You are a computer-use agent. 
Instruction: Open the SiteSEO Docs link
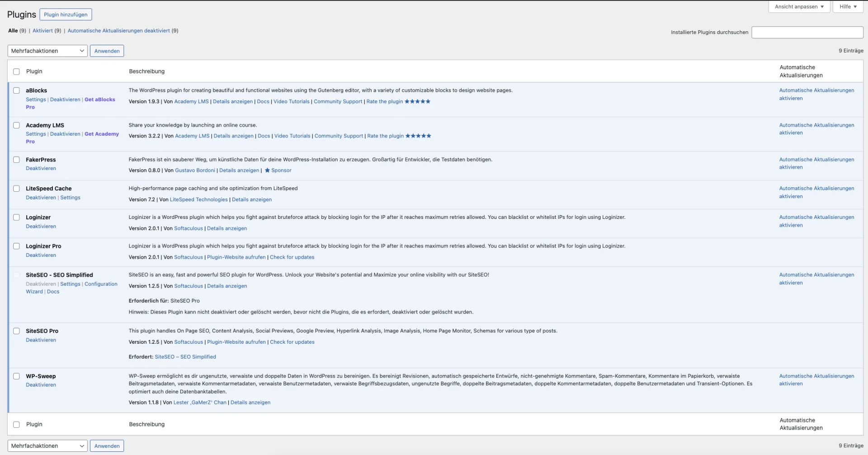[53, 292]
